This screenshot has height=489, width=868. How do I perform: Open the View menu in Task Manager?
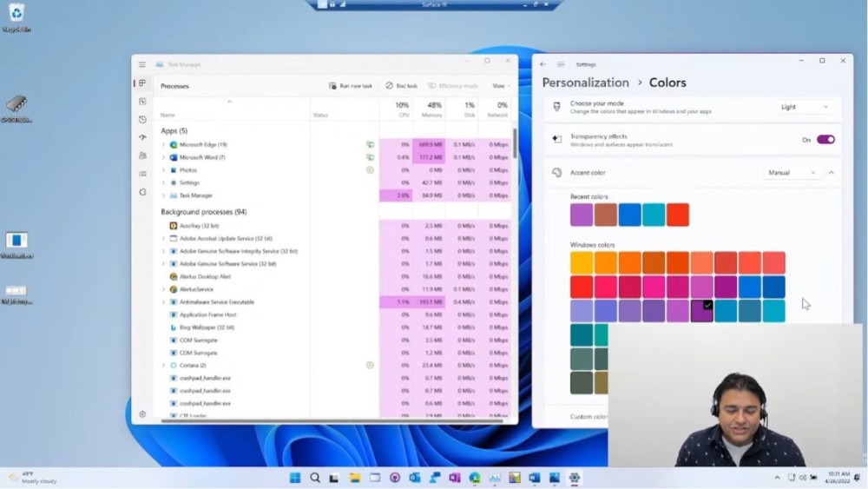click(500, 86)
